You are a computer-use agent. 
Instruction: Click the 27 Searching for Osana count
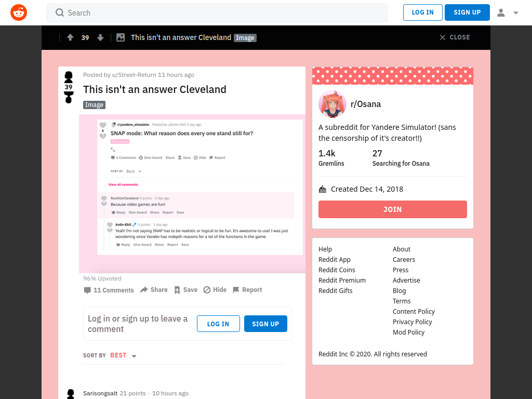(401, 158)
